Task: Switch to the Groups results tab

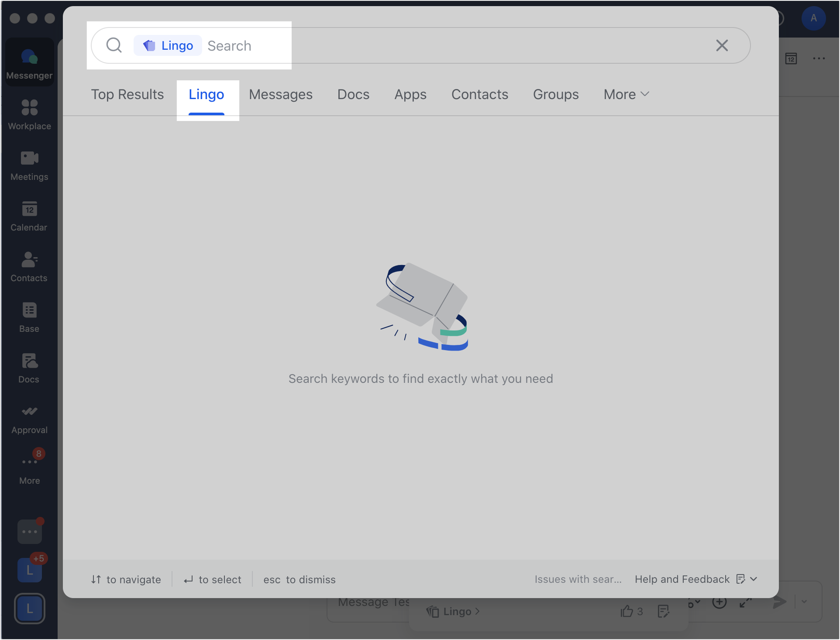Action: coord(556,94)
